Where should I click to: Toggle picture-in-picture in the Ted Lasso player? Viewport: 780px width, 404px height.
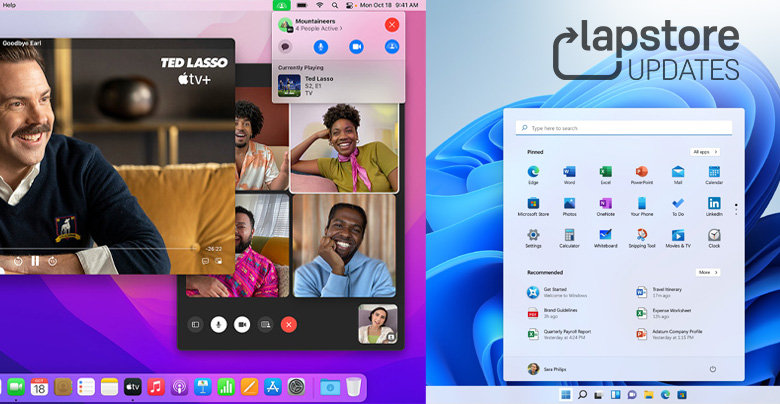(218, 261)
